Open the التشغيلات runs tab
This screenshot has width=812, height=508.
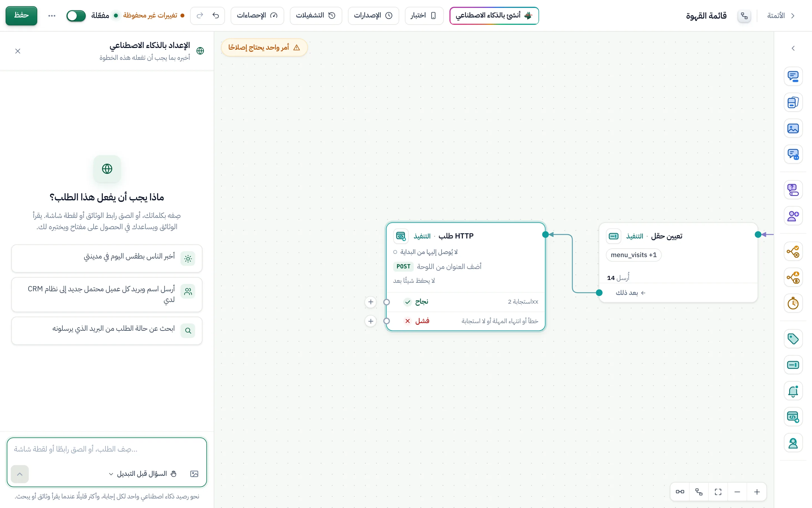[x=316, y=16]
